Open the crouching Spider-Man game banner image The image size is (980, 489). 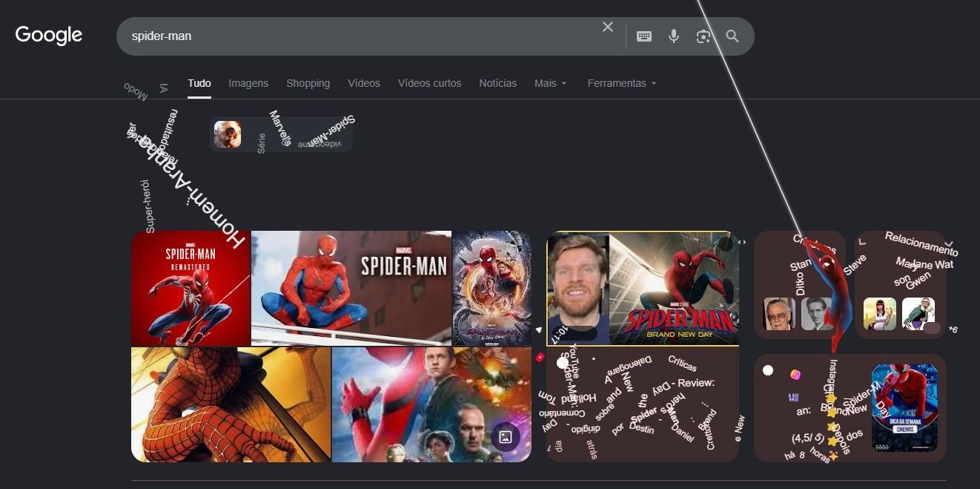351,289
